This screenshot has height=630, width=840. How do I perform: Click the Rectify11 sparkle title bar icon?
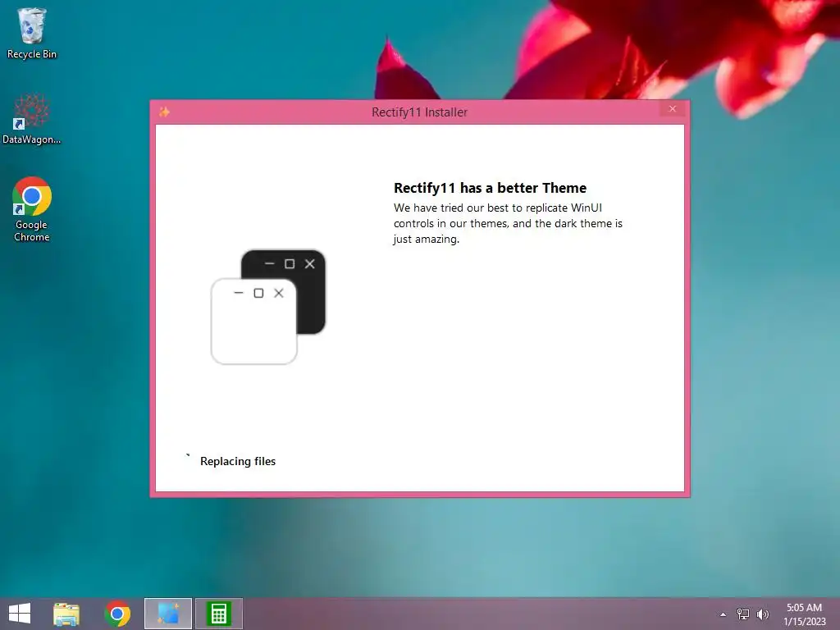point(164,112)
